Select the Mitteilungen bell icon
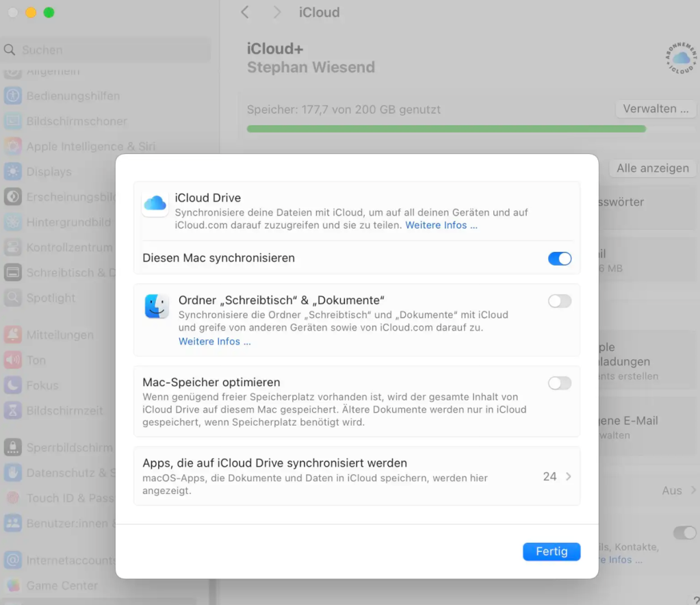Image resolution: width=700 pixels, height=605 pixels. click(13, 335)
